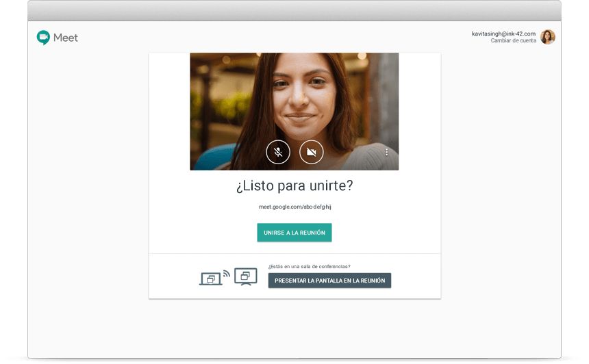
Task: Click the ¿Listo para unirte? heading
Action: (x=294, y=186)
